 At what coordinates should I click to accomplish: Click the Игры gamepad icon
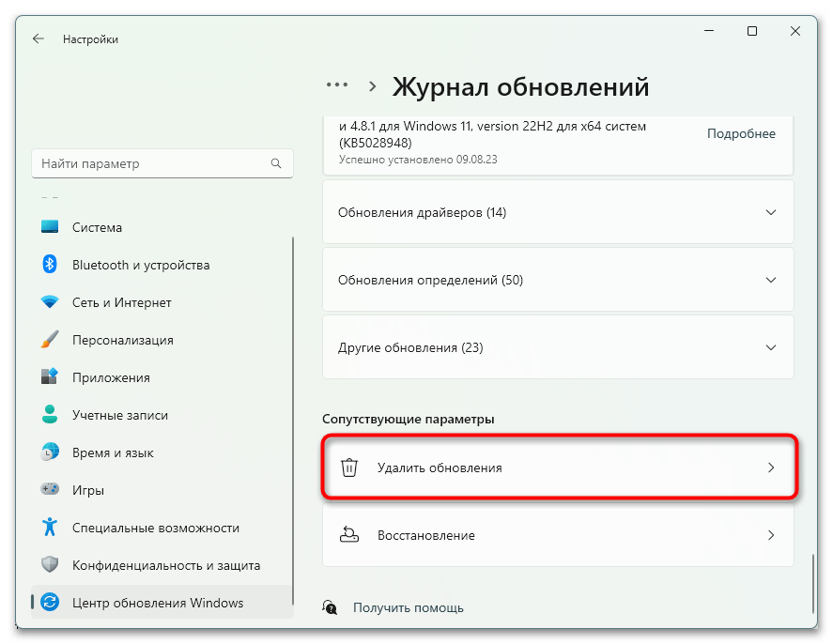point(50,489)
